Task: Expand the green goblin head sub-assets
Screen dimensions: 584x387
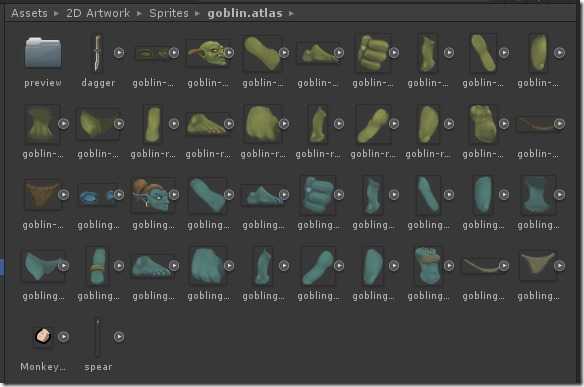Action: click(229, 53)
